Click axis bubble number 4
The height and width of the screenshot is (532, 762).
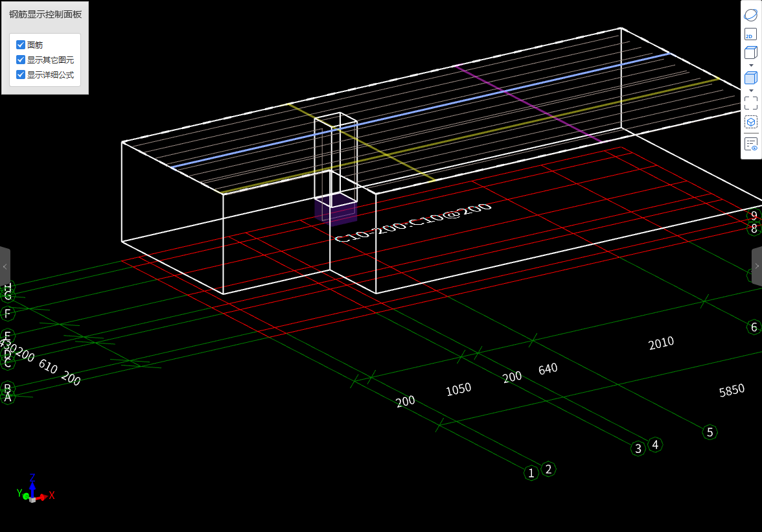click(655, 445)
